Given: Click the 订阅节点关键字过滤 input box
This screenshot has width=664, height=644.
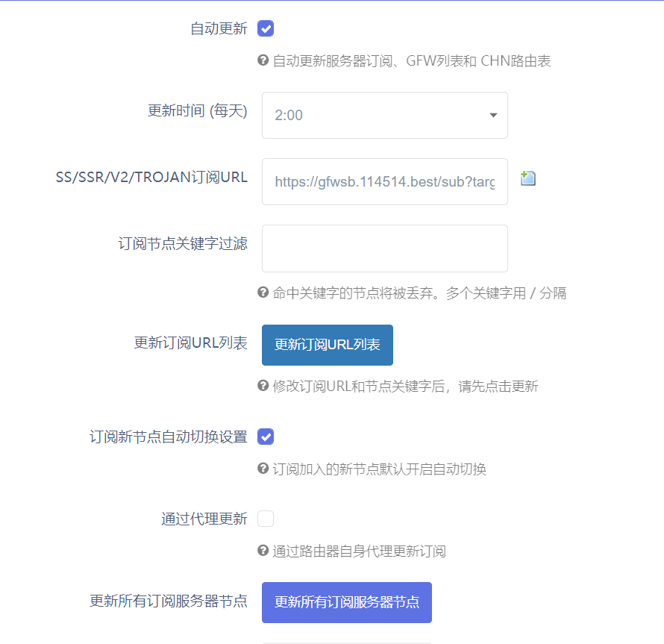Looking at the screenshot, I should click(384, 248).
